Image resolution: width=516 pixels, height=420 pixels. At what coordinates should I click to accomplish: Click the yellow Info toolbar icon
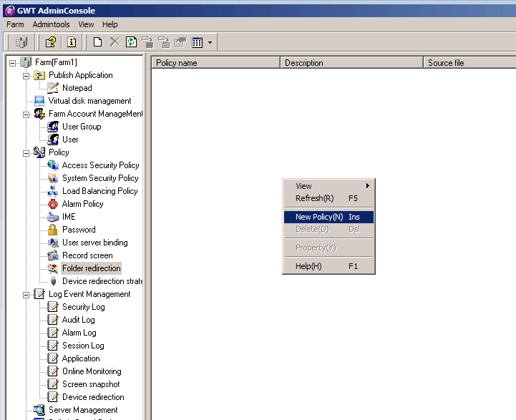tap(72, 42)
